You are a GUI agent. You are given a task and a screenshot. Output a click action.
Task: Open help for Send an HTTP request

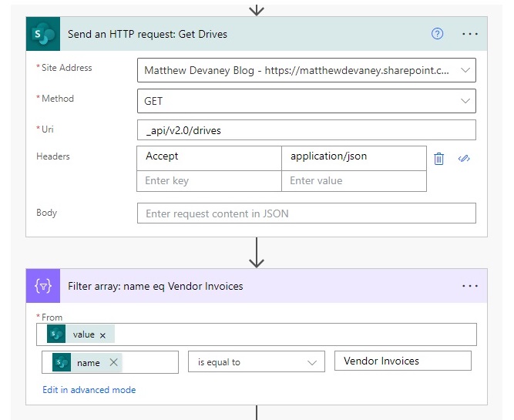[x=437, y=34]
